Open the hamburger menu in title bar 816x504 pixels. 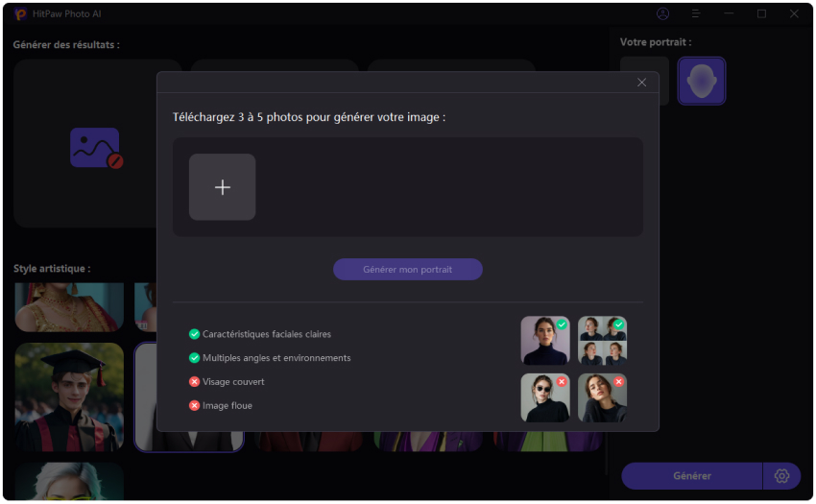(x=695, y=13)
